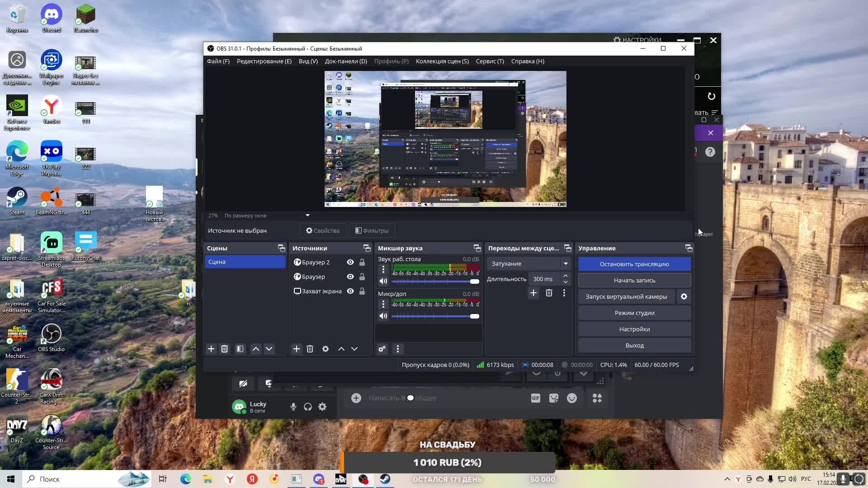
Task: Pop out the Управление dock panel
Action: coord(689,248)
